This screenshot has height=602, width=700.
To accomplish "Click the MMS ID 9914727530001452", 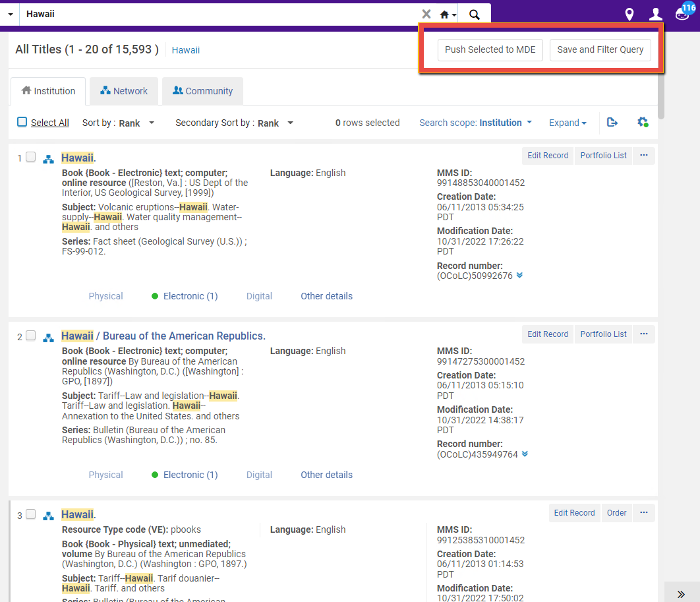I will pyautogui.click(x=481, y=362).
